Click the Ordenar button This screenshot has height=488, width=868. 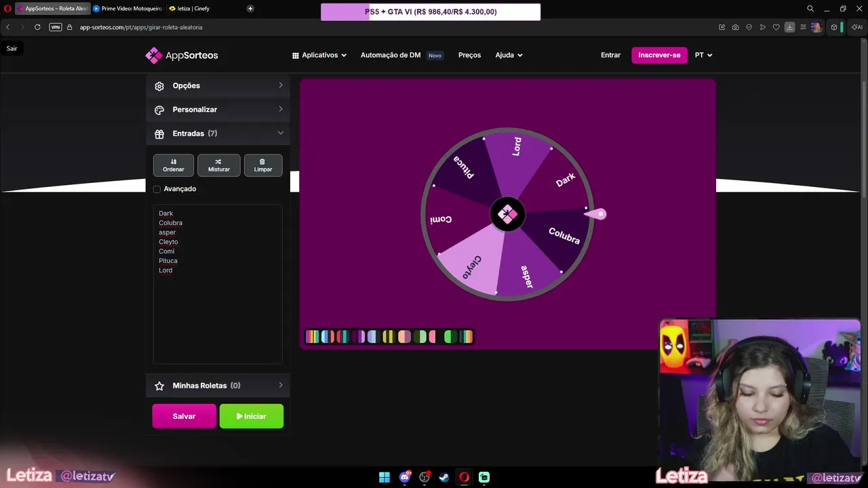[x=174, y=165]
